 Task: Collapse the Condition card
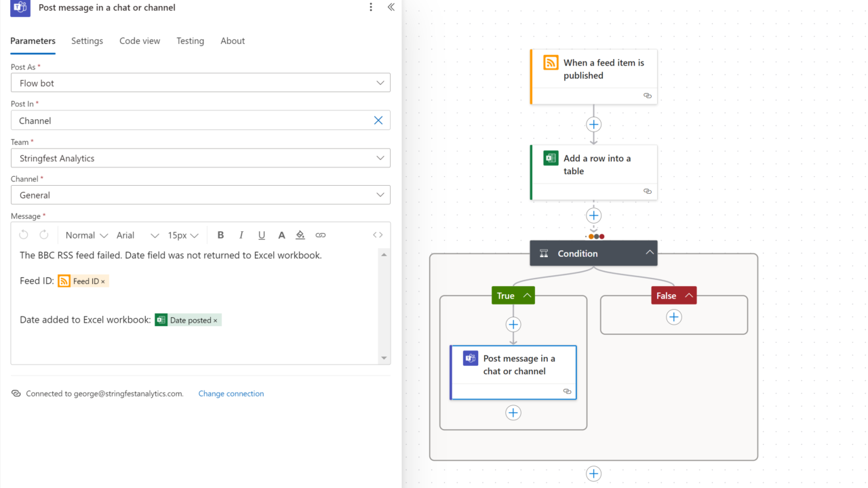(650, 253)
